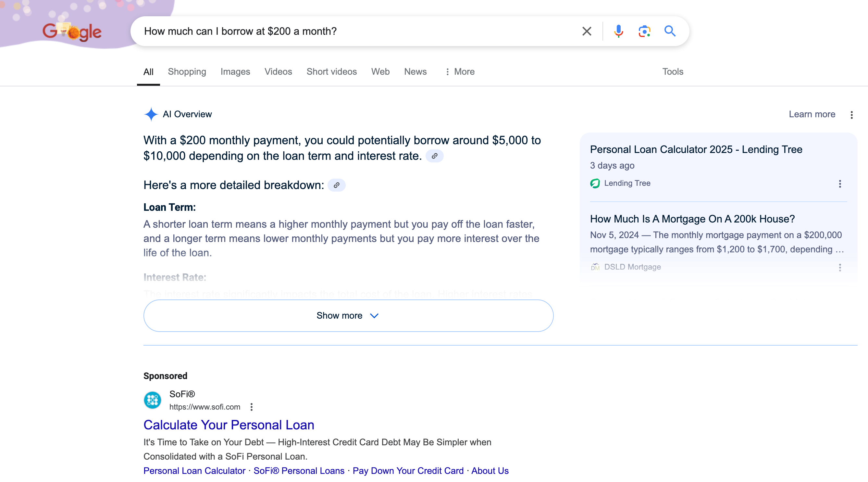Expand the AI Overview with Show more
Image resolution: width=868 pixels, height=482 pixels.
348,315
